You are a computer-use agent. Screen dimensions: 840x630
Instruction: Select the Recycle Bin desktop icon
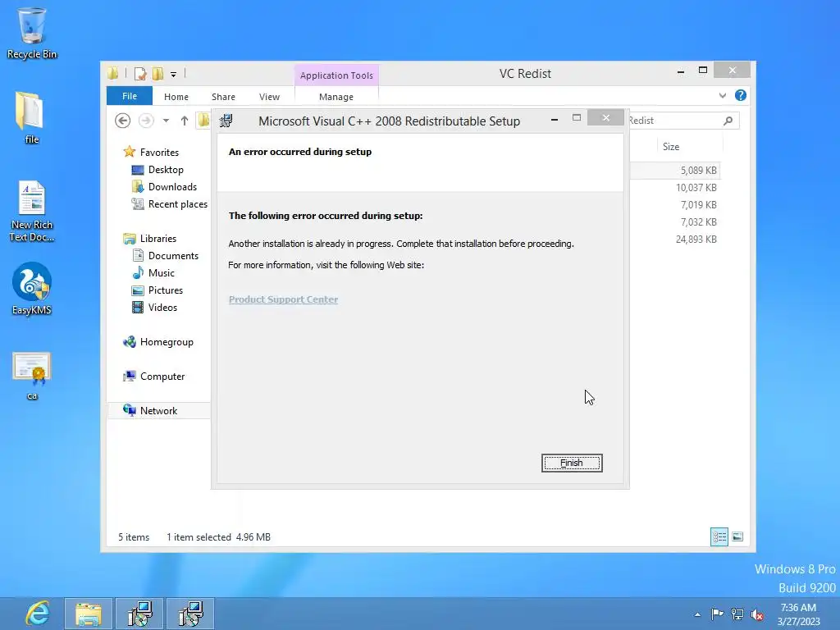click(x=32, y=33)
